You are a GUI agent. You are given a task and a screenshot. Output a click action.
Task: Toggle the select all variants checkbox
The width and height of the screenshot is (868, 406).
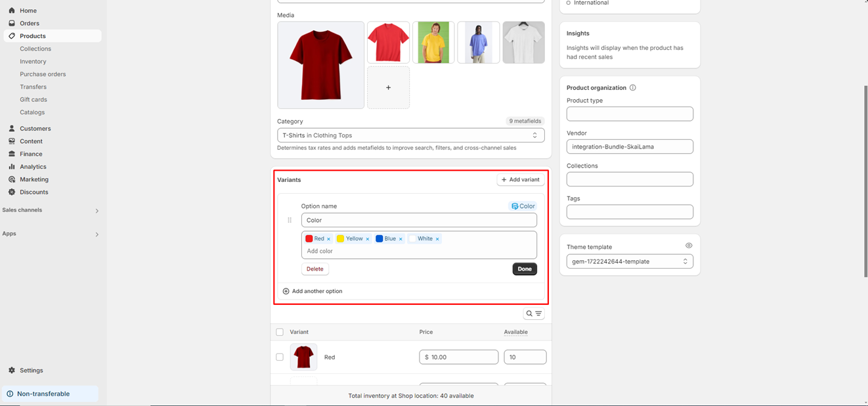(x=280, y=332)
